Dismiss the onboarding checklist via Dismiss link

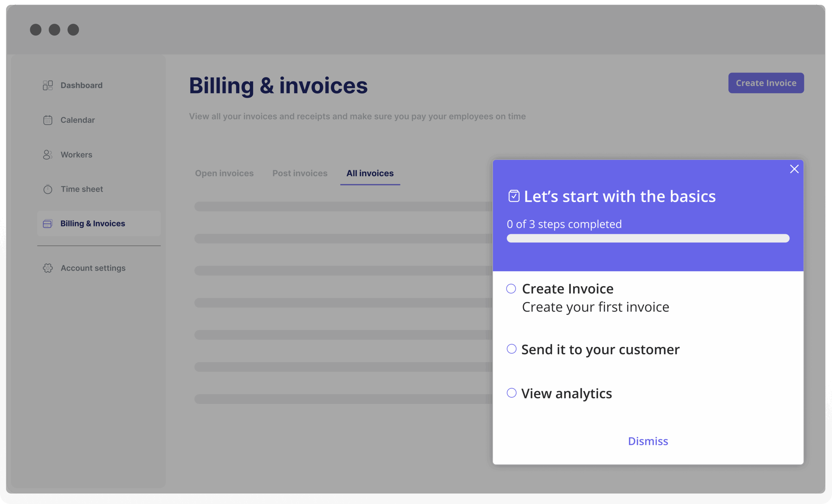[x=648, y=441]
